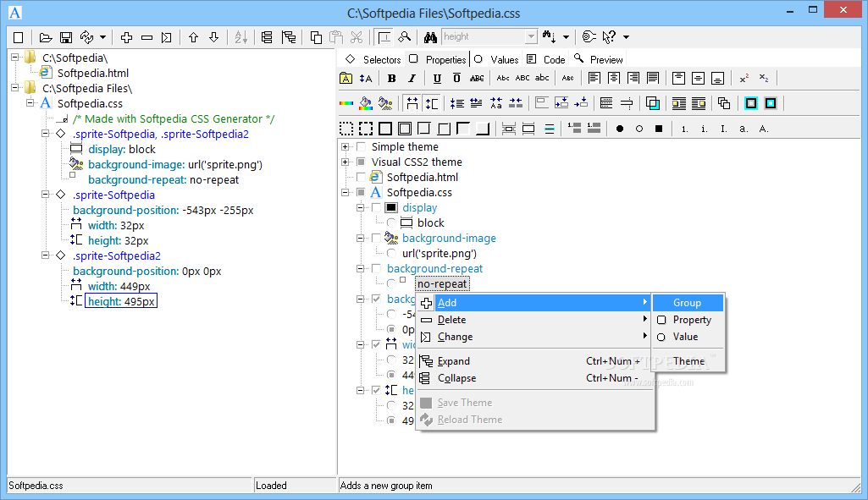Viewport: 868px width, 500px height.
Task: Click the Copy toolbar icon
Action: click(316, 37)
